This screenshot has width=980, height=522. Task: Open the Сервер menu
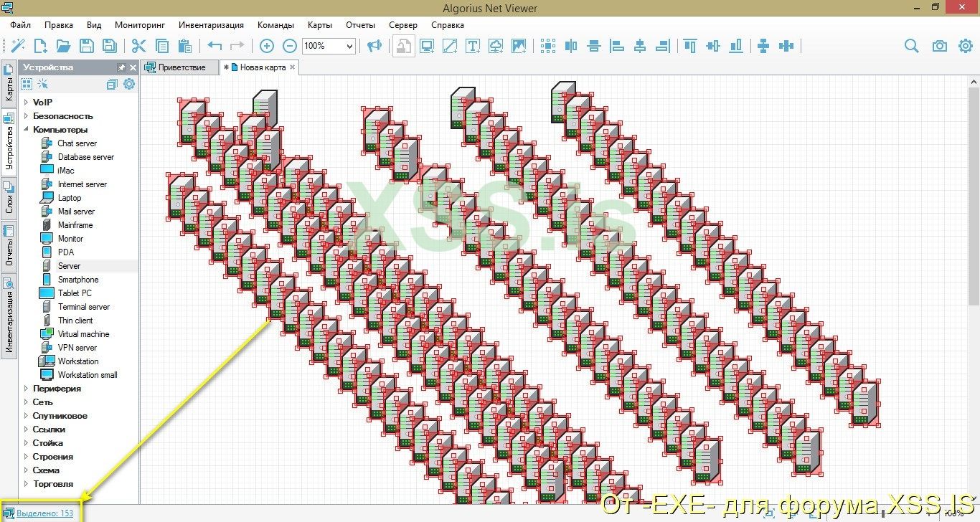pyautogui.click(x=403, y=25)
